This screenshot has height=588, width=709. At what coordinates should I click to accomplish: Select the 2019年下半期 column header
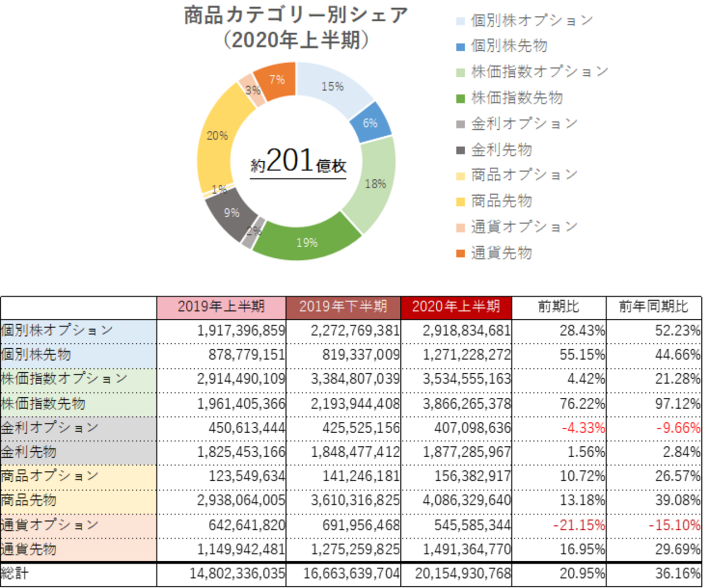(344, 307)
